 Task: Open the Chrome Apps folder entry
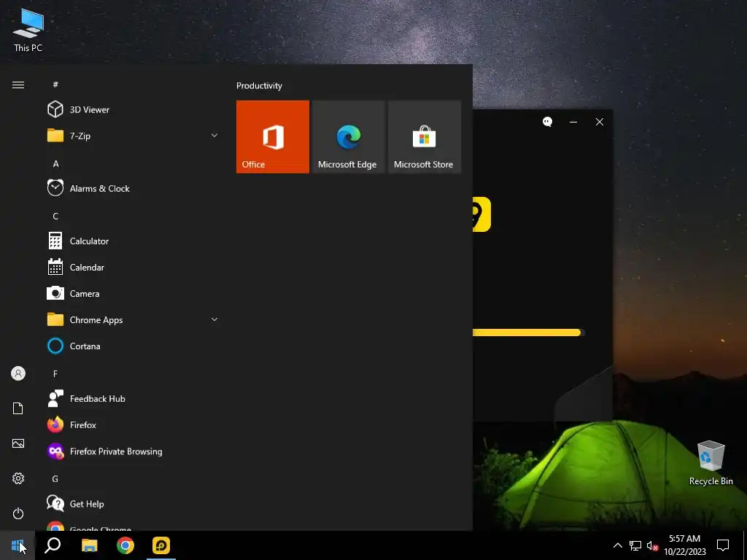[x=133, y=319]
